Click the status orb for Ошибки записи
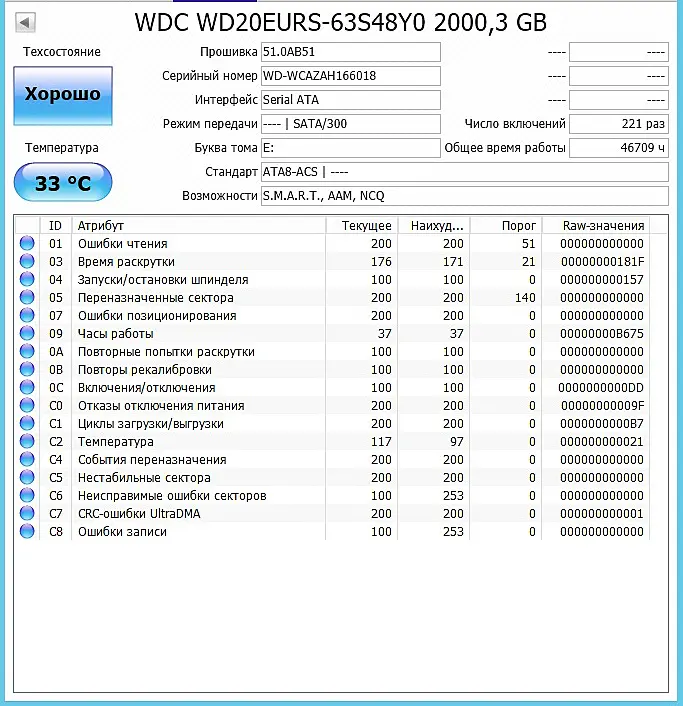The width and height of the screenshot is (683, 706). coord(27,531)
